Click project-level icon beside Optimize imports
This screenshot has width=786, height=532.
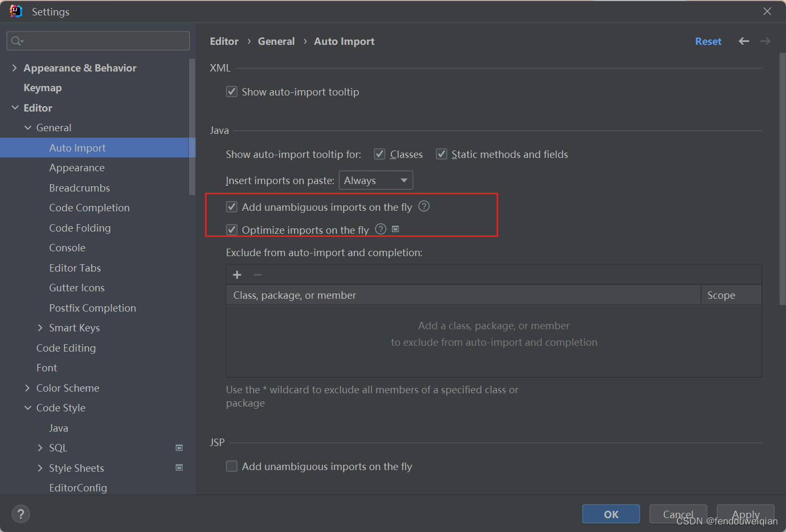pyautogui.click(x=396, y=229)
